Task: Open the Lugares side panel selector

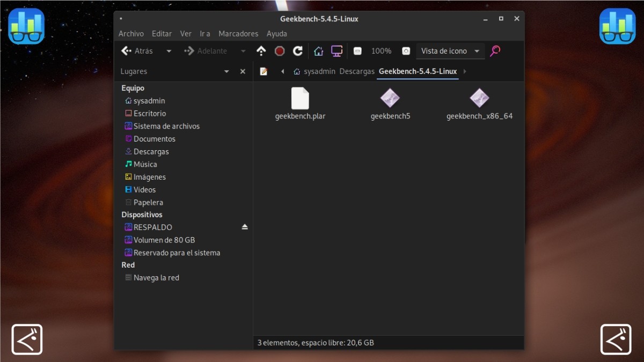Action: coord(226,71)
